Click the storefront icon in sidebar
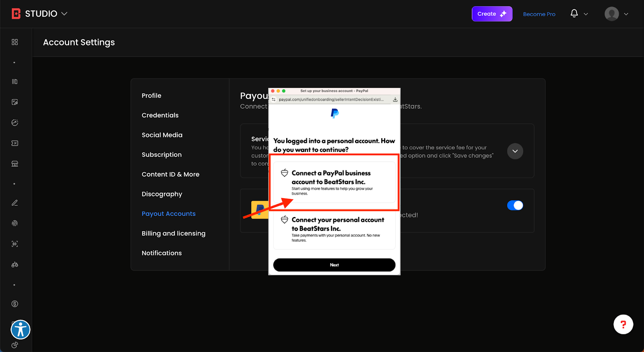 click(15, 164)
